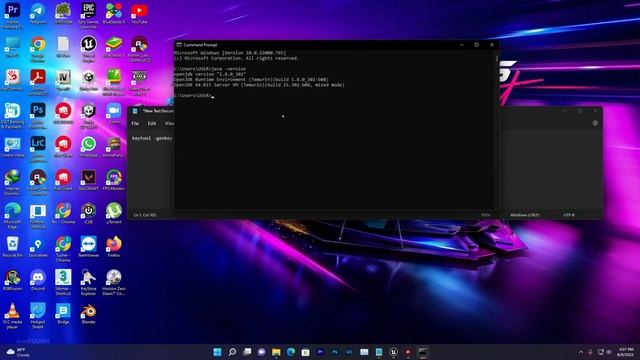Open Adobe Premiere Pro desktop shortcut
This screenshot has height=360, width=640.
click(x=12, y=15)
